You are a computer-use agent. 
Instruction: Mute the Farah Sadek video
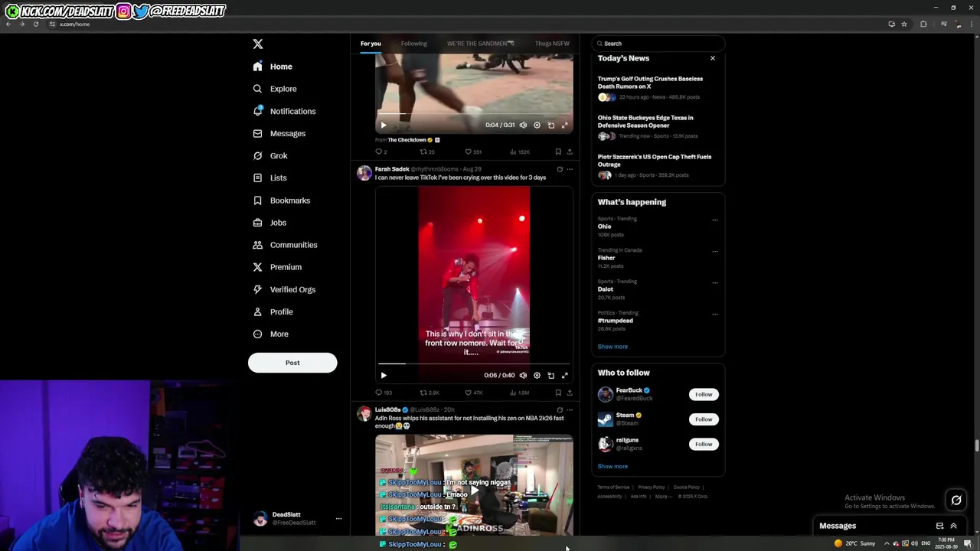tap(523, 375)
